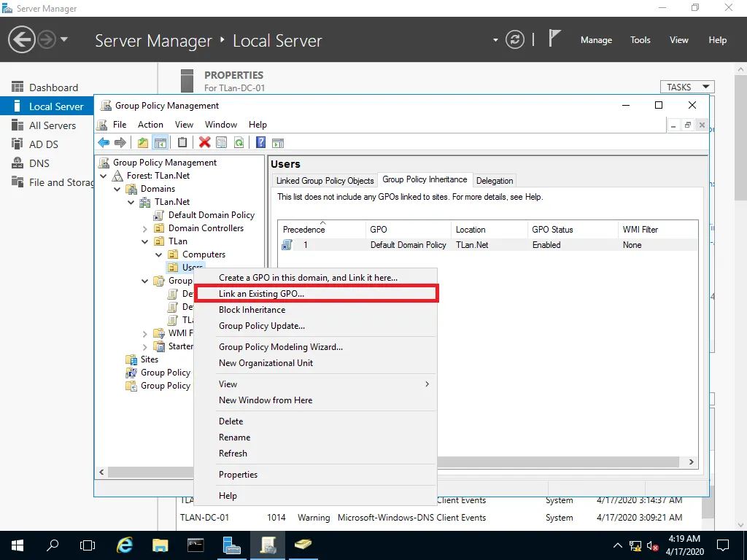Image resolution: width=747 pixels, height=560 pixels.
Task: Click the green Refresh toolbar icon
Action: tap(239, 143)
